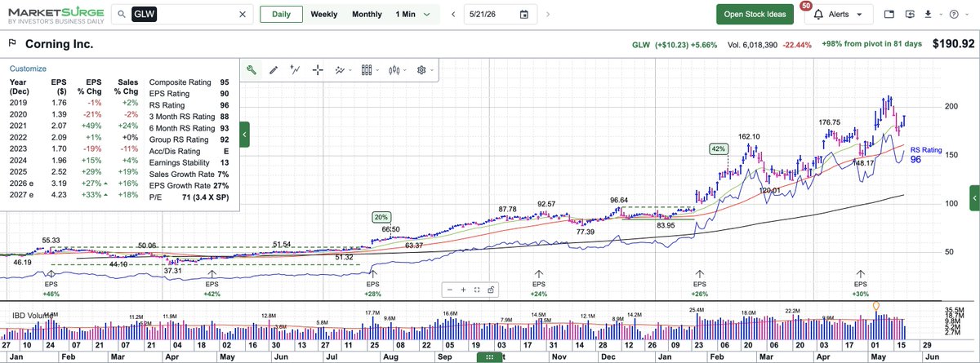Viewport: 980px width, 363px height.
Task: Click the EPS +26% earnings marker
Action: pos(699,282)
